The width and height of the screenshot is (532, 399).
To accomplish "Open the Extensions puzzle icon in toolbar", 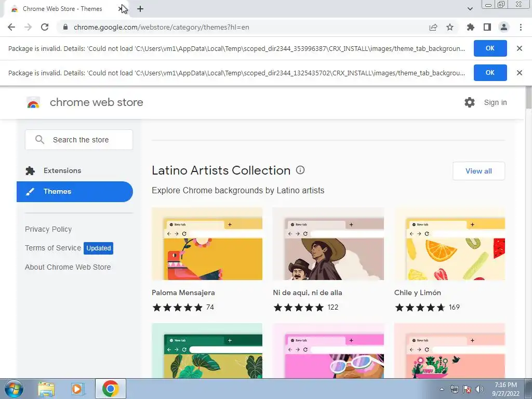I will [x=471, y=27].
